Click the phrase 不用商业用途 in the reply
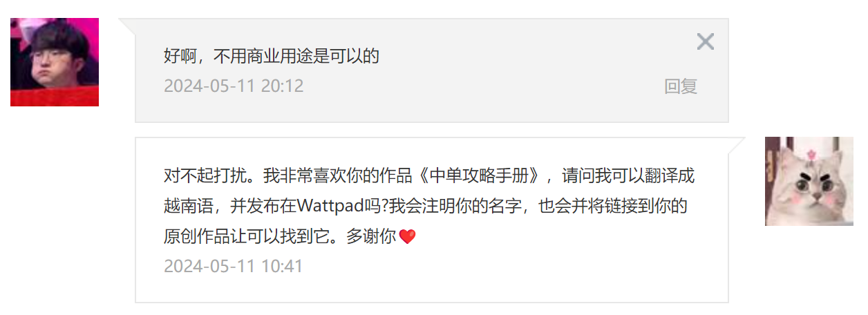This screenshot has height=315, width=868. [x=263, y=56]
